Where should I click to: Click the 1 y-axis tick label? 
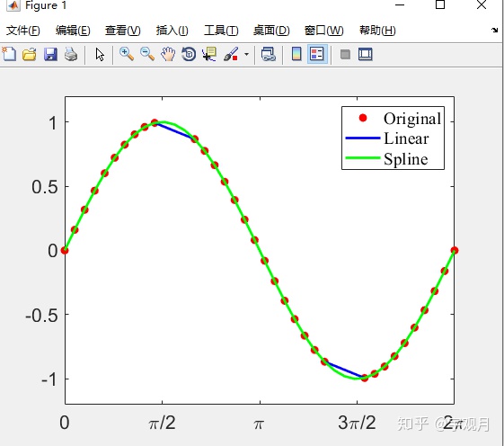(x=53, y=123)
